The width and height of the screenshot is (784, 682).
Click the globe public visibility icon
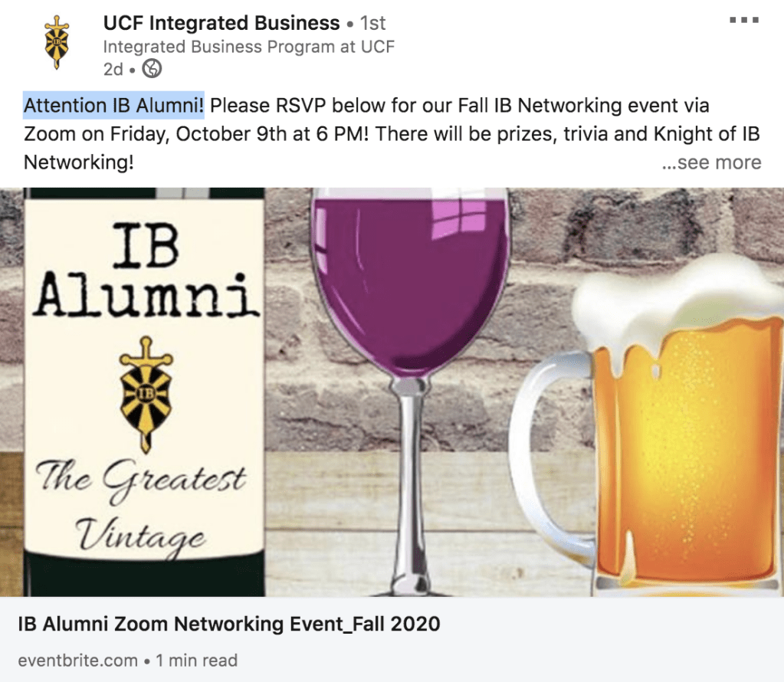click(x=153, y=69)
